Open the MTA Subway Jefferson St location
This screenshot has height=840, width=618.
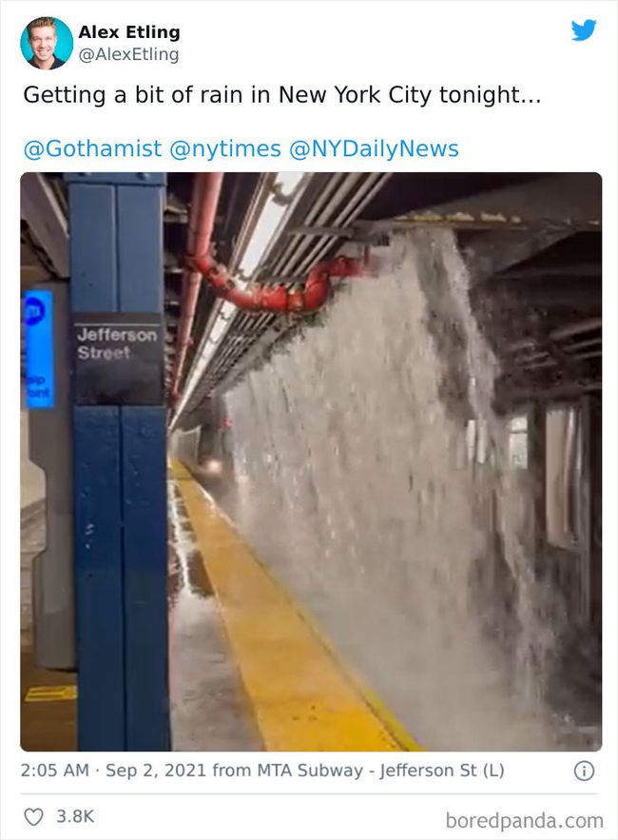[x=380, y=771]
